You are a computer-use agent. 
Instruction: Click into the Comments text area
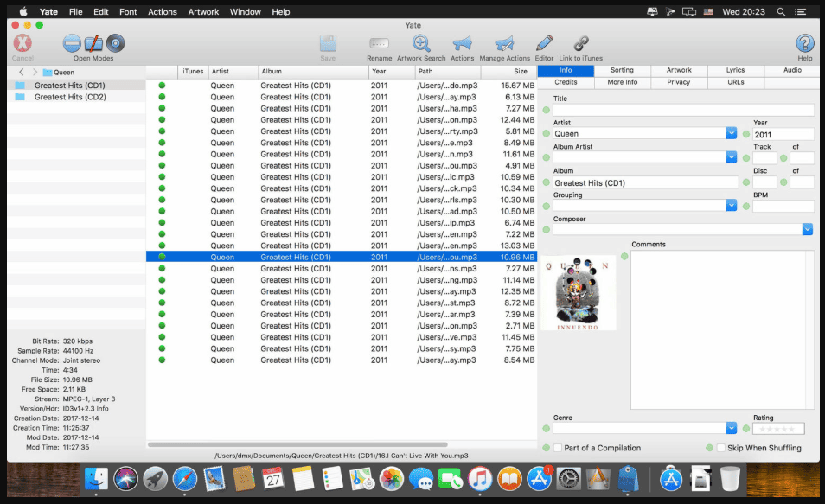click(x=722, y=329)
